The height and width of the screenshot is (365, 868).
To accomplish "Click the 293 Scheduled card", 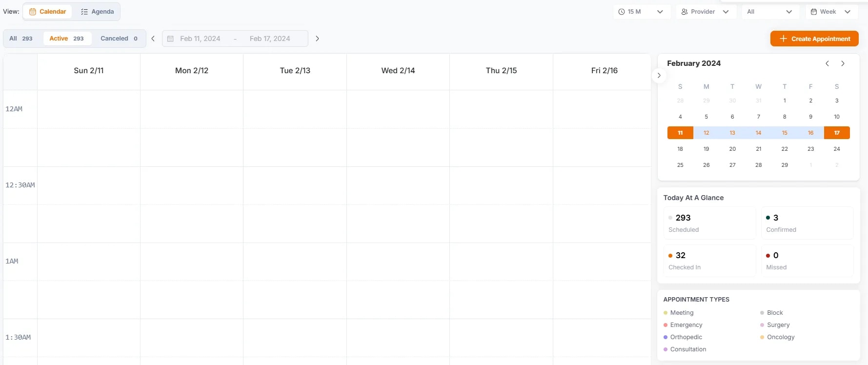I will [709, 223].
